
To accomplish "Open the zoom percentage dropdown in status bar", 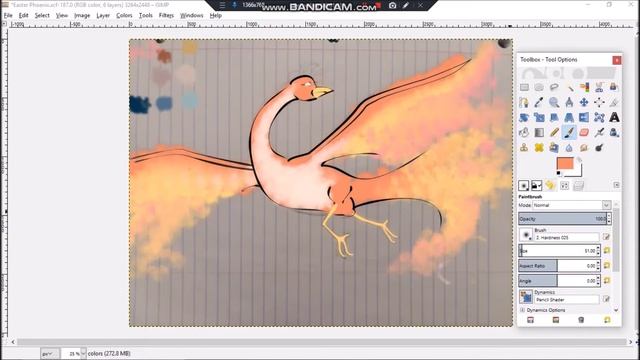I will [x=83, y=353].
